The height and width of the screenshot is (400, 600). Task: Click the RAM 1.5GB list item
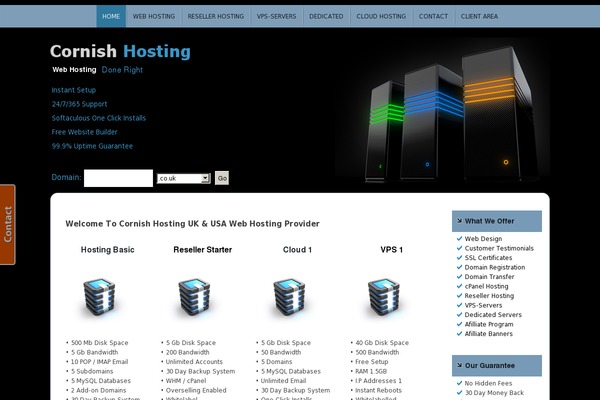tap(371, 371)
